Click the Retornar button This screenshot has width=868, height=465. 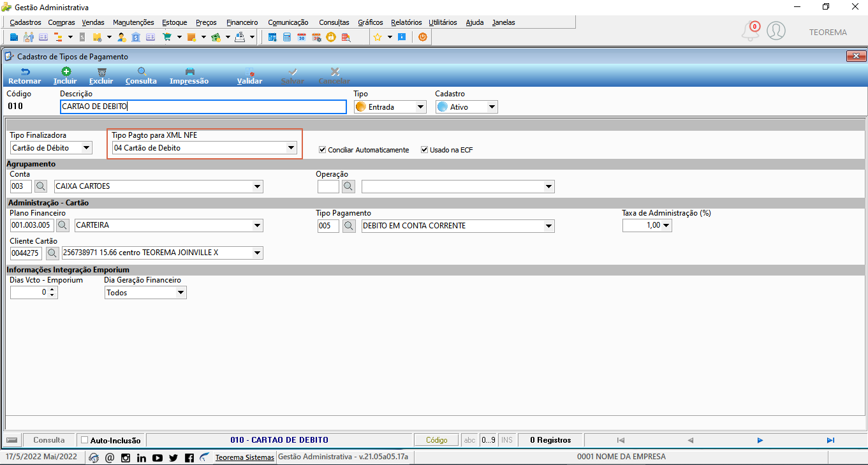25,76
